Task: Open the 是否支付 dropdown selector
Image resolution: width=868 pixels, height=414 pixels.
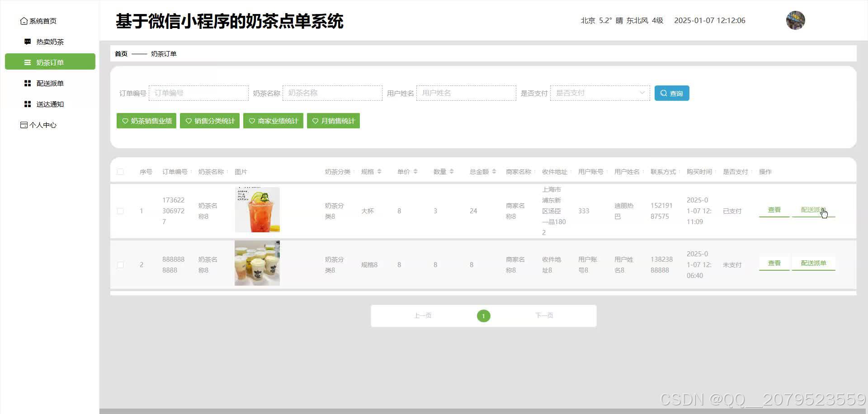Action: click(599, 93)
